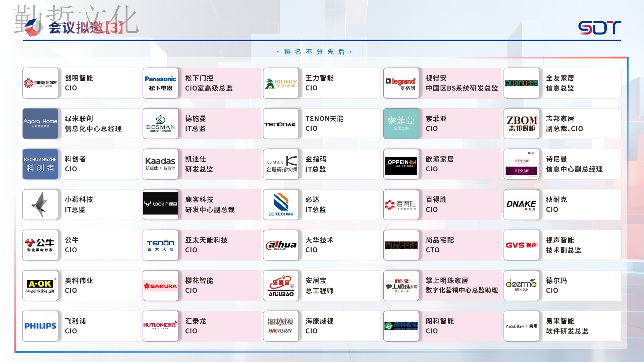The width and height of the screenshot is (644, 362).
Task: Click the 绿米联创 company name
Action: (x=79, y=119)
